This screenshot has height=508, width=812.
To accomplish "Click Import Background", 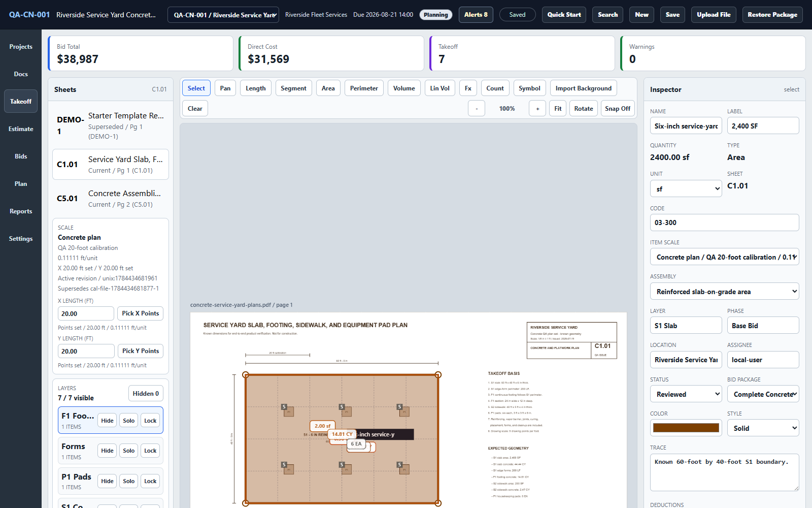I will point(584,88).
